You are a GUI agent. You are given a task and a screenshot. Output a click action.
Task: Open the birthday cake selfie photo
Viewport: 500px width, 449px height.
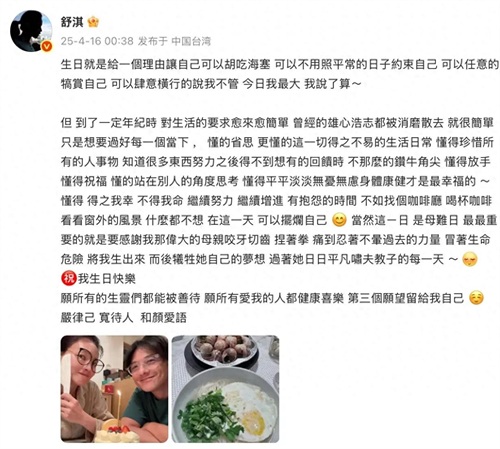coord(114,389)
